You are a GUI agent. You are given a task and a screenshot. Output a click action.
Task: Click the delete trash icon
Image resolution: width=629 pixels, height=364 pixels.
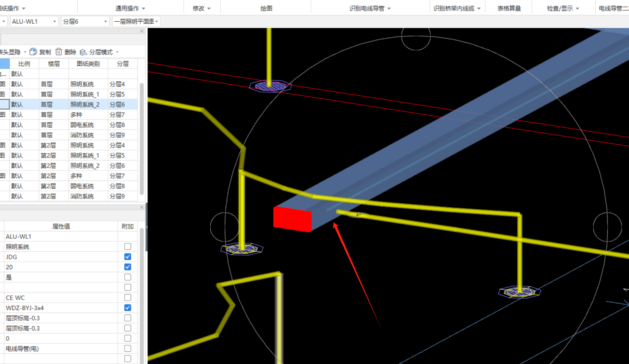click(x=59, y=52)
